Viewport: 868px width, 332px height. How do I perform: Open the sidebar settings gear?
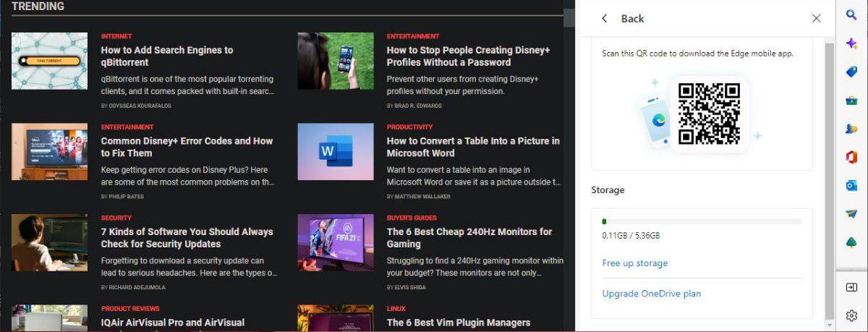click(851, 315)
